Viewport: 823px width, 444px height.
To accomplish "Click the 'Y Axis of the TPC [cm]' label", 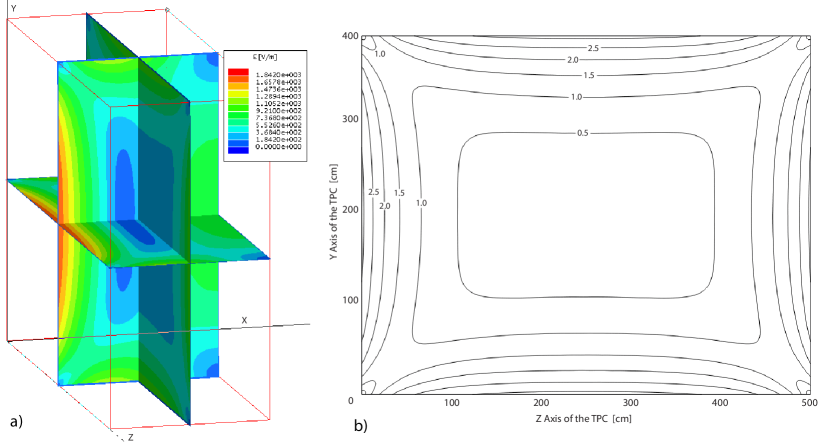I will tap(334, 212).
